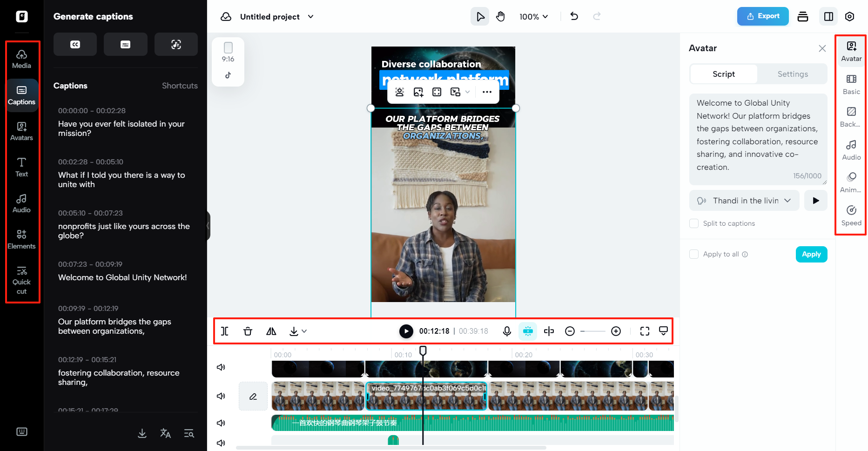The width and height of the screenshot is (868, 451).
Task: Open the Avatar properties tab
Action: [851, 51]
